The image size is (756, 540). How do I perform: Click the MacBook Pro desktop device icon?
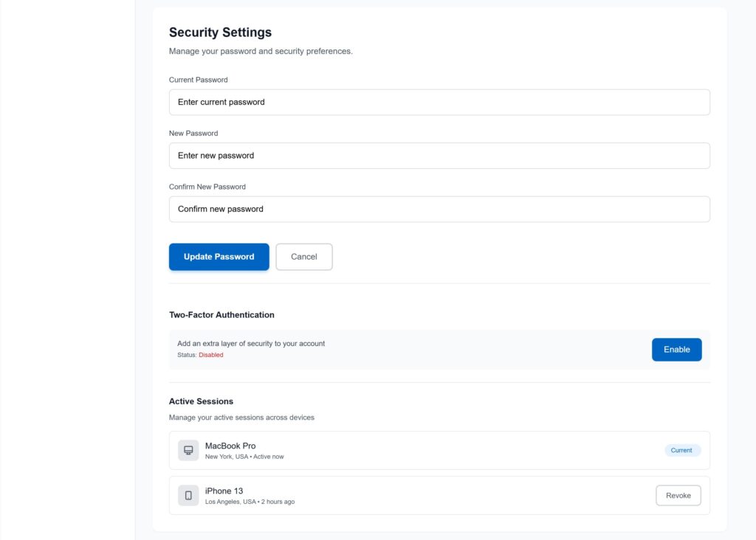pos(188,451)
